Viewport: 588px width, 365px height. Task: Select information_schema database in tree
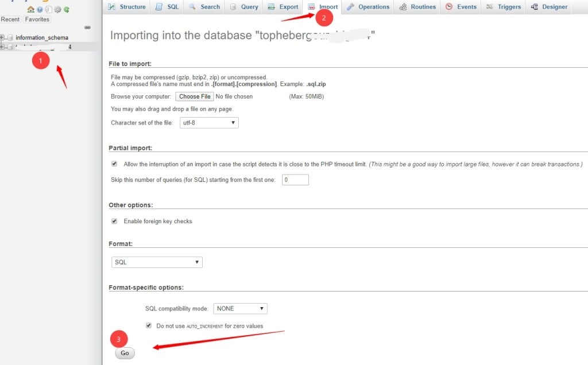click(42, 37)
